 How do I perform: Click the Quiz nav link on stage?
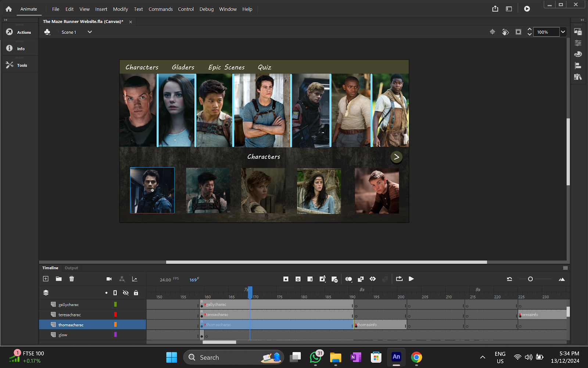click(265, 67)
